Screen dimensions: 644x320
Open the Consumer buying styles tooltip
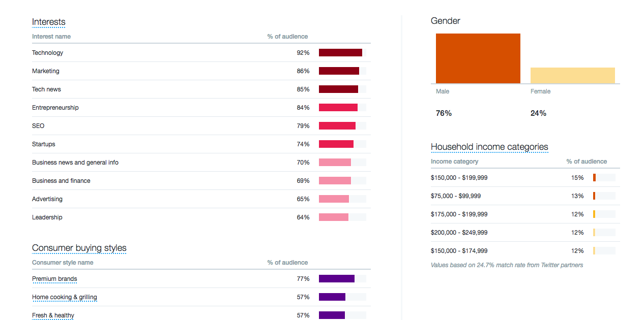tap(79, 248)
